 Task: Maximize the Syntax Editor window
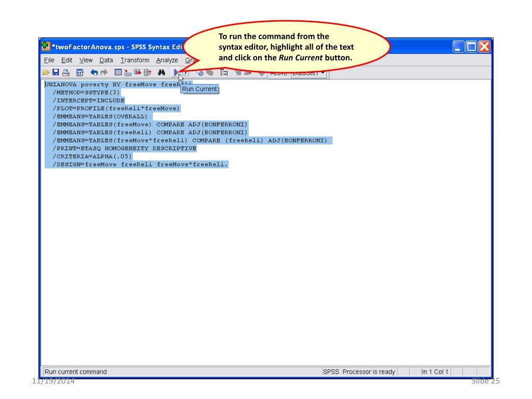click(471, 46)
